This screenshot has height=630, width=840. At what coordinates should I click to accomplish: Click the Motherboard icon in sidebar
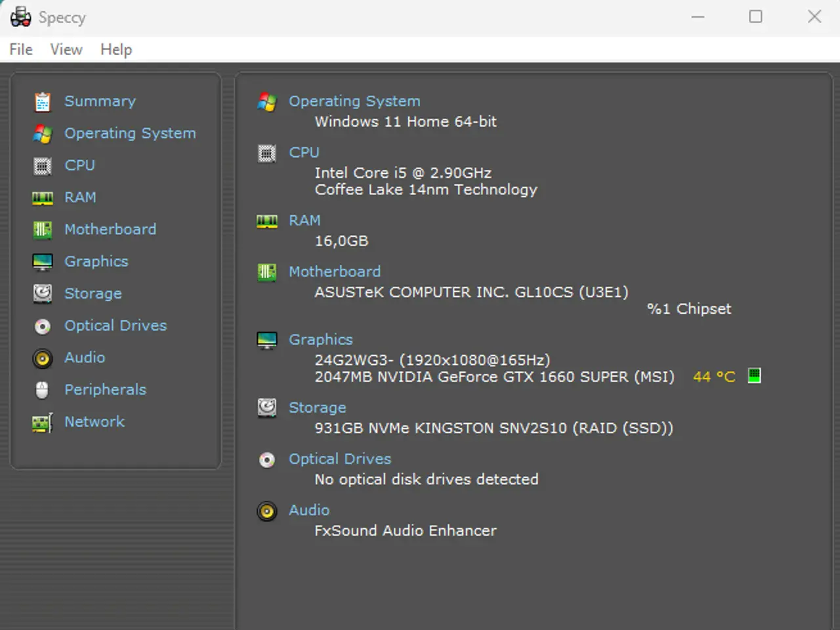click(43, 230)
